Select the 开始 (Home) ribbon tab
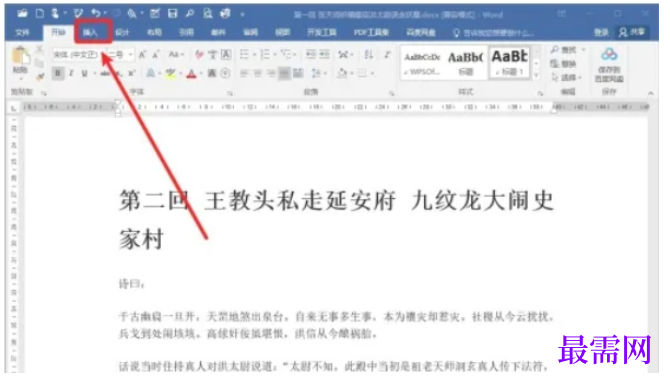 [x=58, y=32]
